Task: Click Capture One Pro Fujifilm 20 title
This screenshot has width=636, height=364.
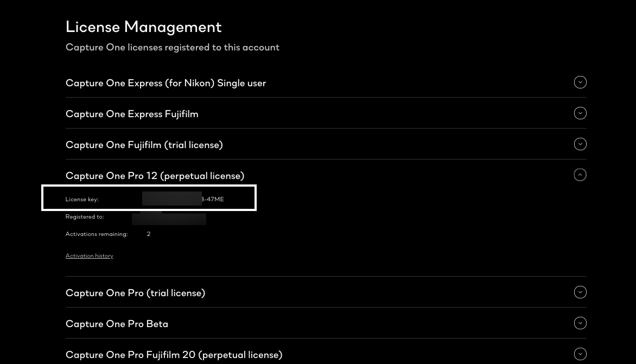Action: 174,355
